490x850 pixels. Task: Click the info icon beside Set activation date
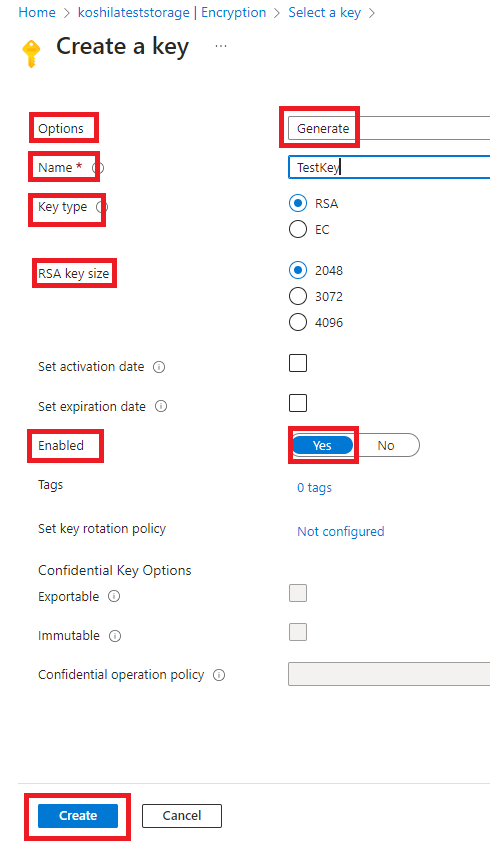point(159,367)
